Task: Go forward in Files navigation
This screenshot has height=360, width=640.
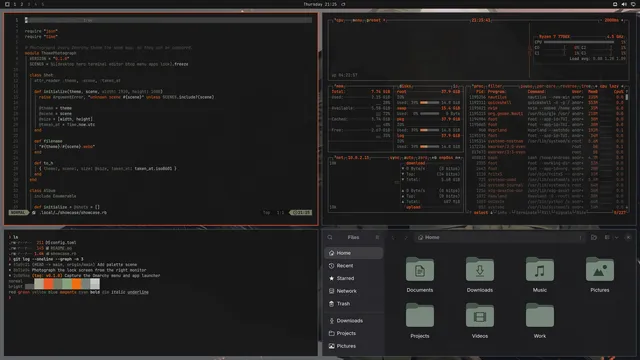Action: (x=406, y=237)
